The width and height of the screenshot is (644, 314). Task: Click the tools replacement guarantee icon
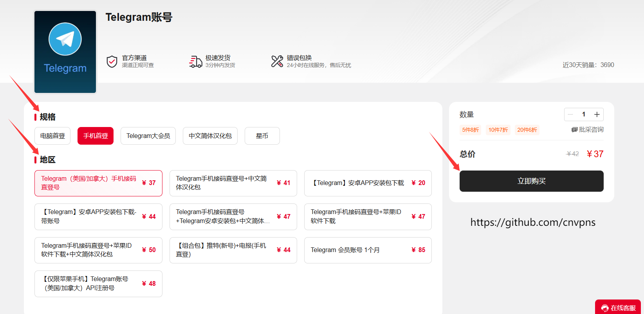point(277,61)
